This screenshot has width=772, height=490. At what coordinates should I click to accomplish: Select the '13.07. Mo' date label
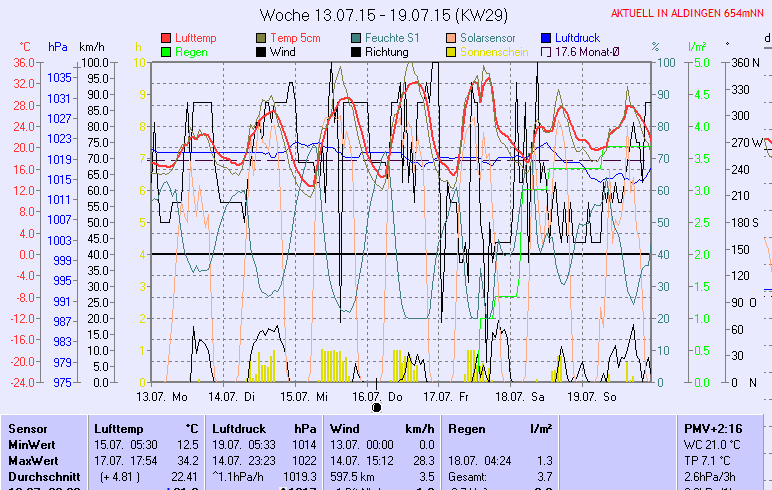(162, 396)
